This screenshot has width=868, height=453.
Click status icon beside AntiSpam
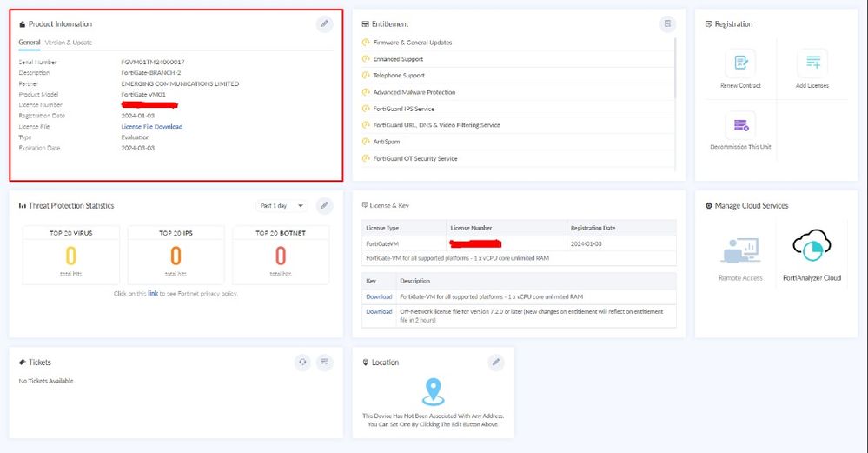(x=365, y=142)
